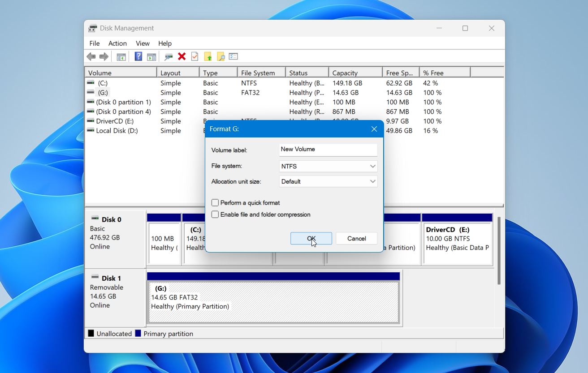Open Help via the question mark icon
This screenshot has height=373, width=588.
tap(138, 56)
